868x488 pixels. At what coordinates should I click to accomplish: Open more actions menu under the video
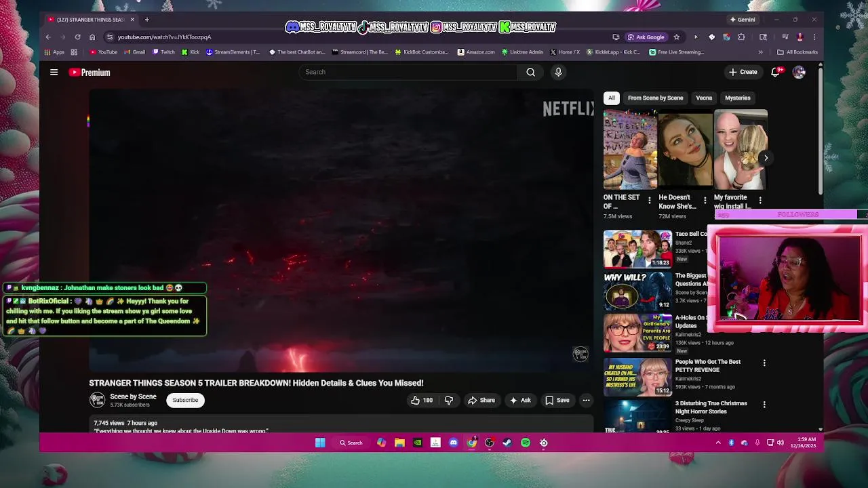[x=586, y=401]
